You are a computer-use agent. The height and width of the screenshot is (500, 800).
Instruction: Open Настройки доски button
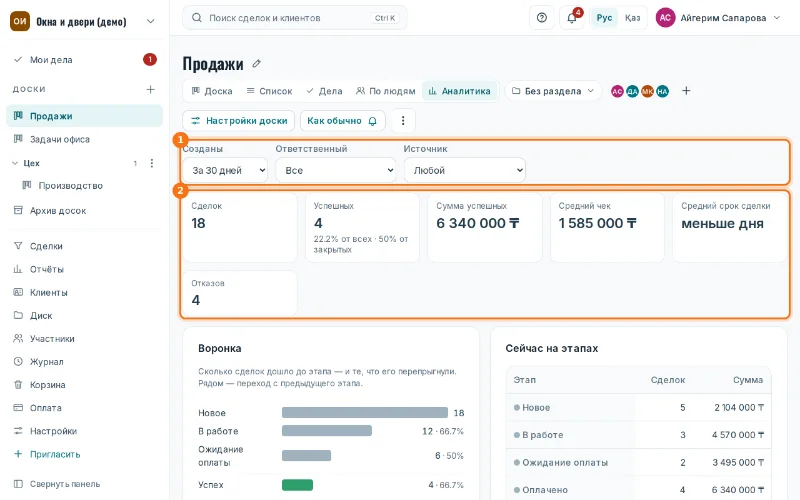[x=239, y=121]
